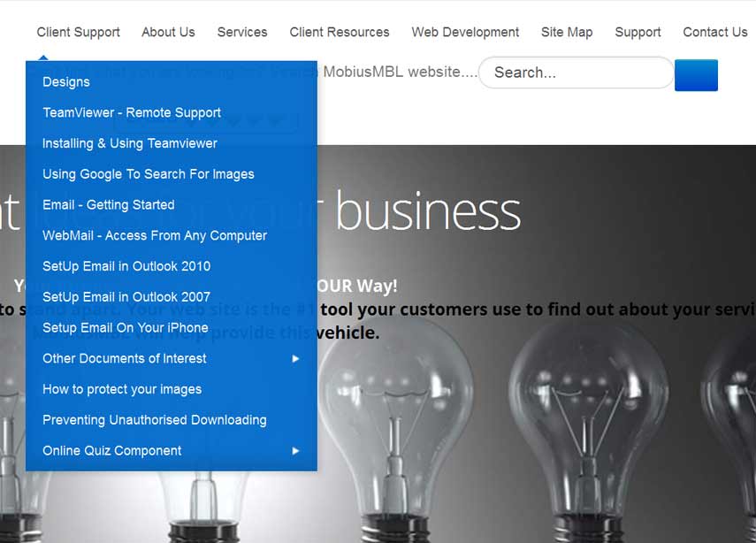Choose SetUp Email in Outlook 2007
The image size is (756, 543).
(x=126, y=297)
